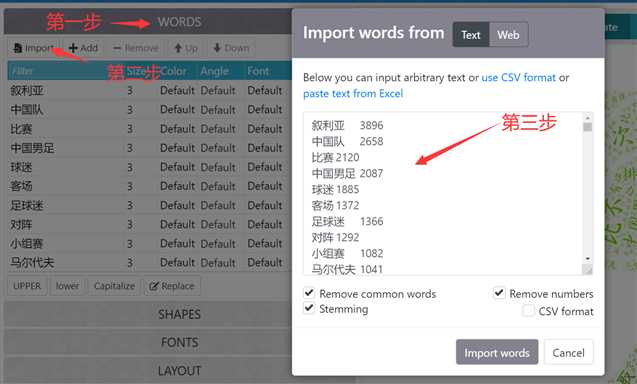
Task: Switch to the Web import tab
Action: (508, 35)
